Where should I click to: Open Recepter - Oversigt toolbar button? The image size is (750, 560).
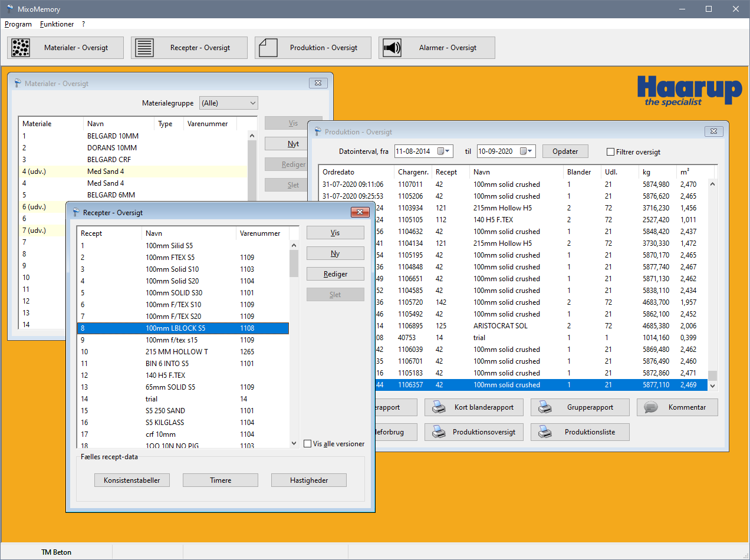(189, 48)
